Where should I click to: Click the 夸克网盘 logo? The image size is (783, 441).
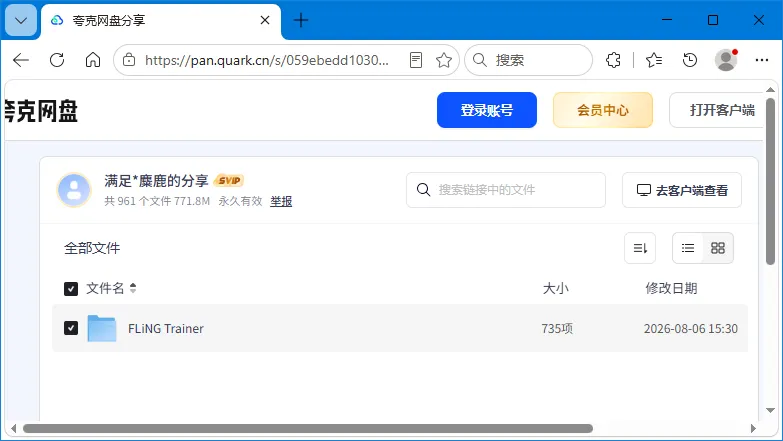click(41, 111)
